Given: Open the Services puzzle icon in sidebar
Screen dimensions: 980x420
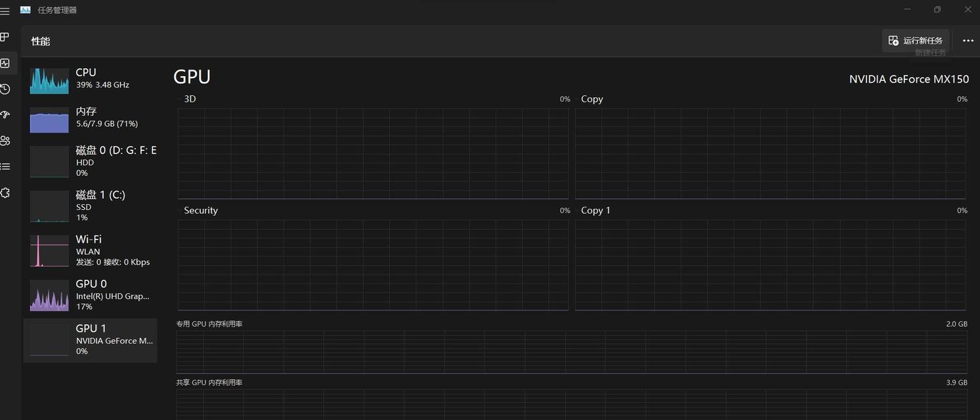Looking at the screenshot, I should (5, 193).
